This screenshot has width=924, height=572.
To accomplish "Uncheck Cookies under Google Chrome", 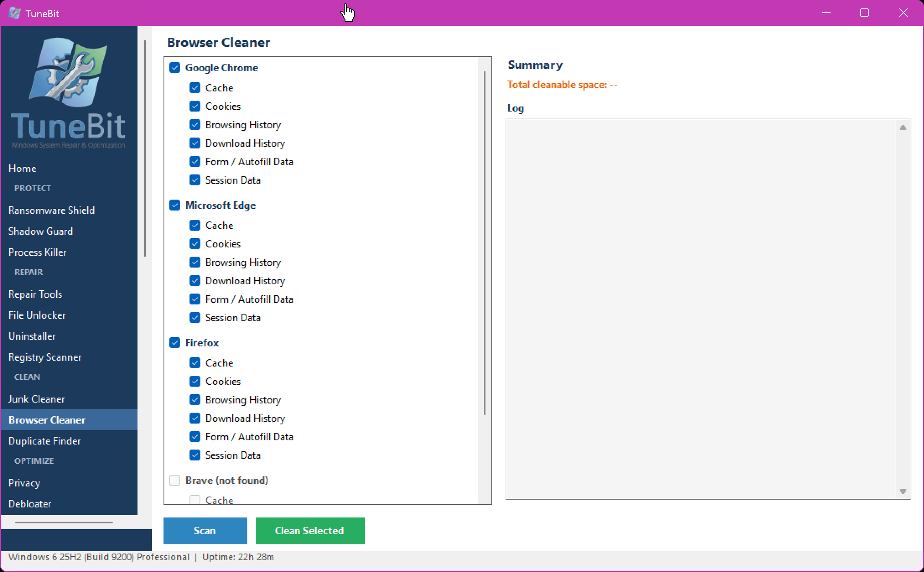I will click(195, 106).
